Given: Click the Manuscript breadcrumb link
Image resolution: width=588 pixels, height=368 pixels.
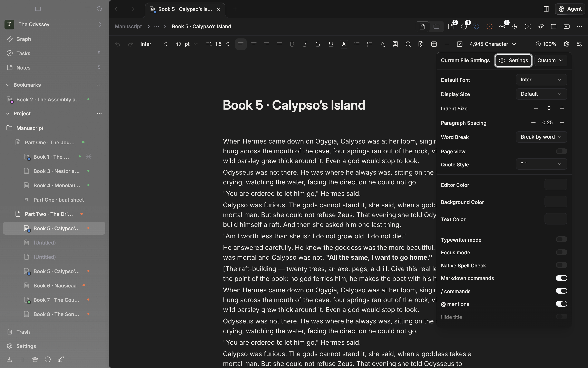Looking at the screenshot, I should [x=128, y=27].
